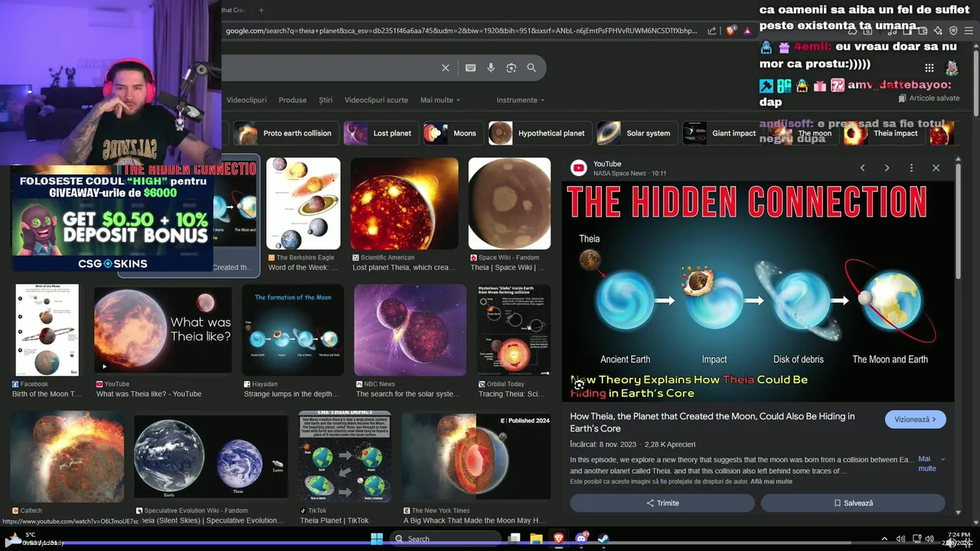Open the Caltech impact image

(x=67, y=457)
